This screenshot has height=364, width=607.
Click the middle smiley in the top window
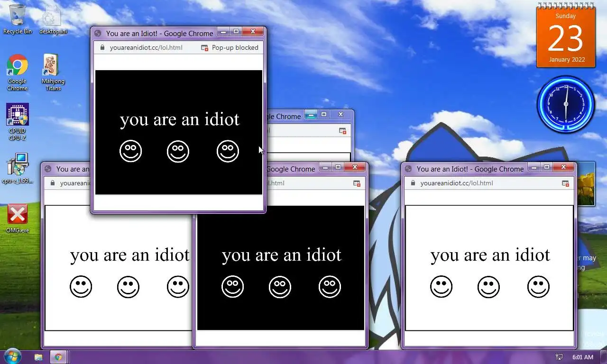click(x=178, y=151)
